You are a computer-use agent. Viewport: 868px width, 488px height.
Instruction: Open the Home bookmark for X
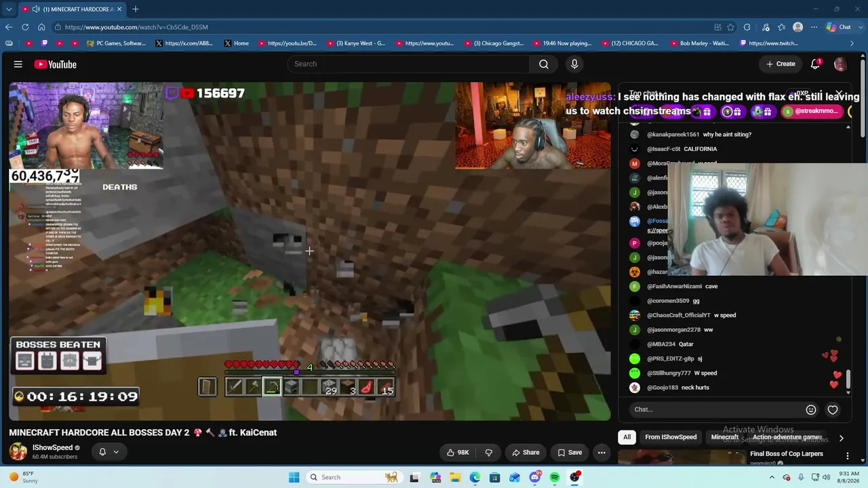[237, 43]
